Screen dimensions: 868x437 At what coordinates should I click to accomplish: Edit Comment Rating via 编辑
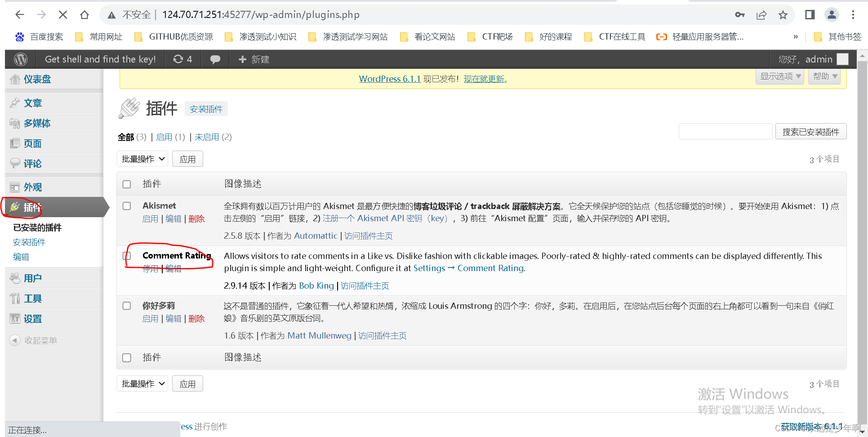pos(174,269)
